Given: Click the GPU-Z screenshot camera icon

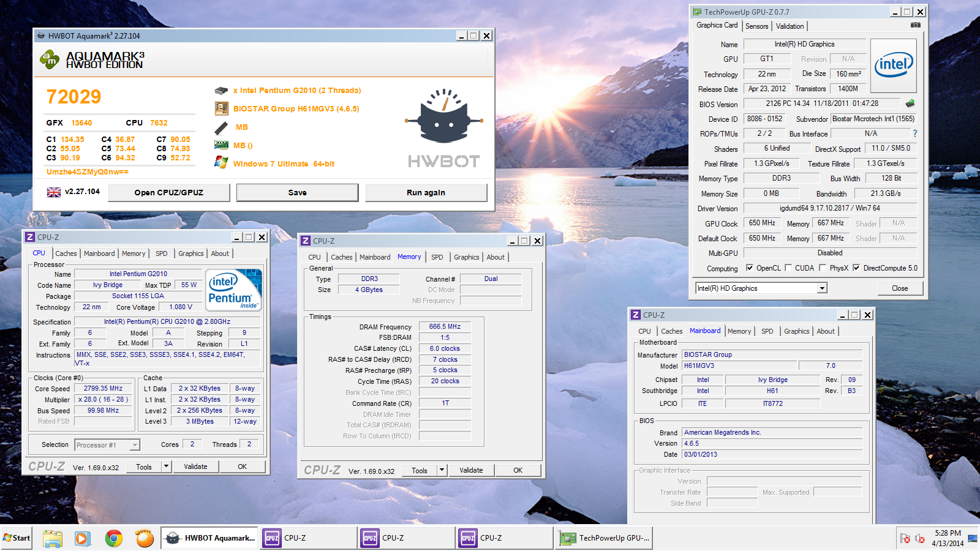Looking at the screenshot, I should point(915,25).
